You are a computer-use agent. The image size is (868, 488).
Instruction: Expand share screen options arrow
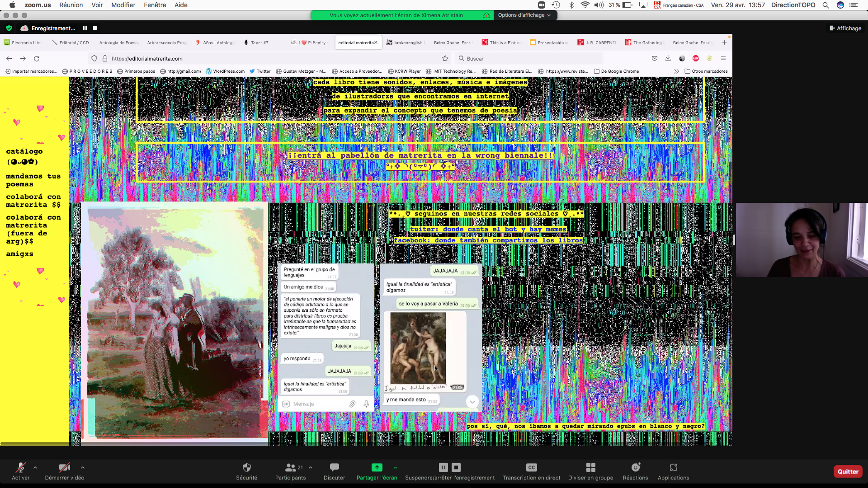click(x=396, y=468)
